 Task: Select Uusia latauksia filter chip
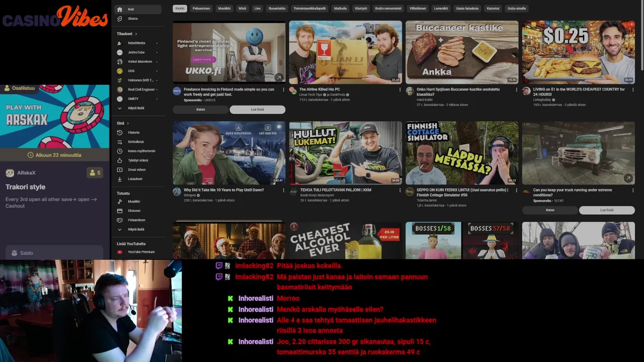click(467, 9)
